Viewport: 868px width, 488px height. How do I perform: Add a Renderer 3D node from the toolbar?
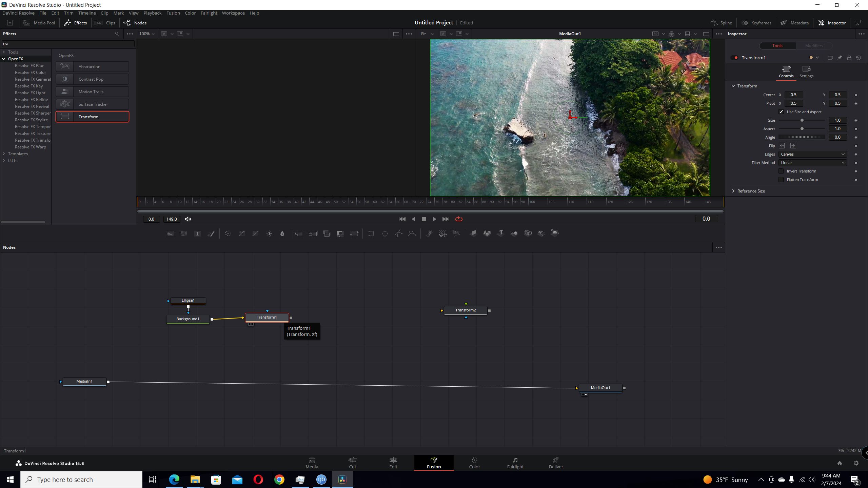[x=555, y=233]
